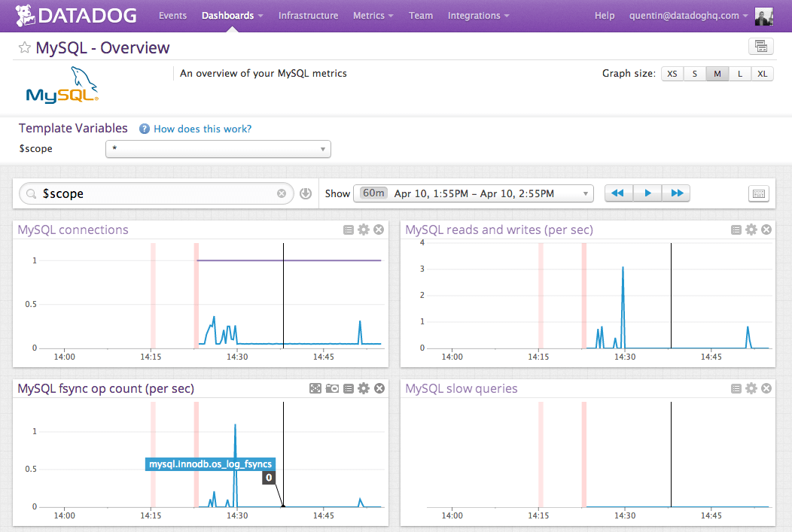
Task: Open the calendar picker next to the time controls
Action: (758, 193)
